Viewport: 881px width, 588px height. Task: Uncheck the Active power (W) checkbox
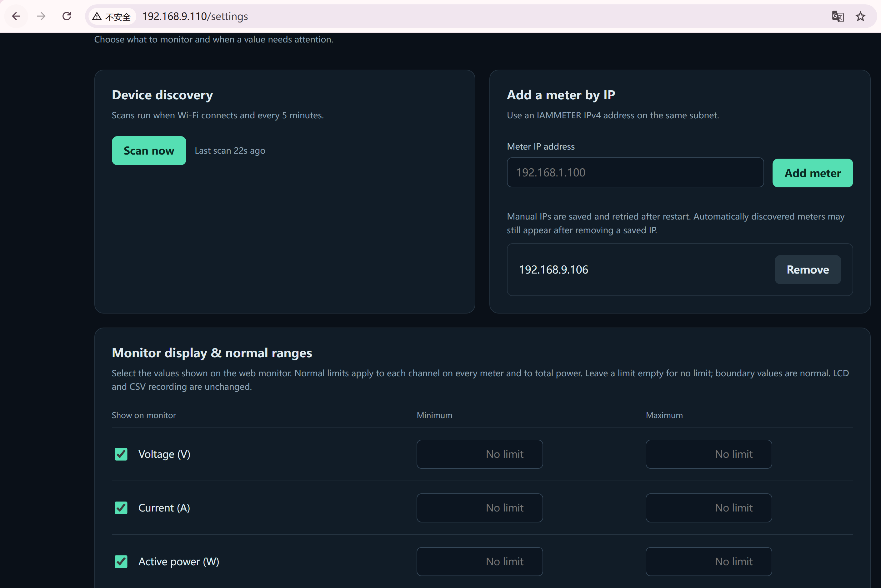click(121, 561)
